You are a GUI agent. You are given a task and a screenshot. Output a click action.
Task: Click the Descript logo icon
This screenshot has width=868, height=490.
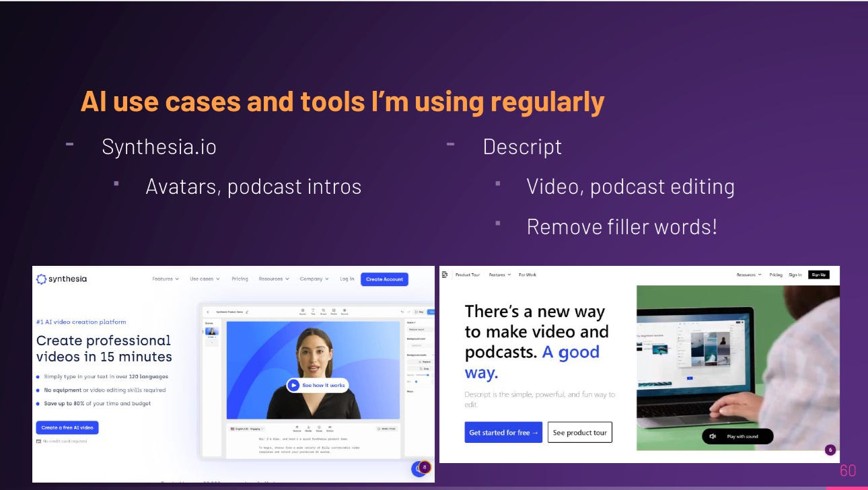[x=445, y=275]
